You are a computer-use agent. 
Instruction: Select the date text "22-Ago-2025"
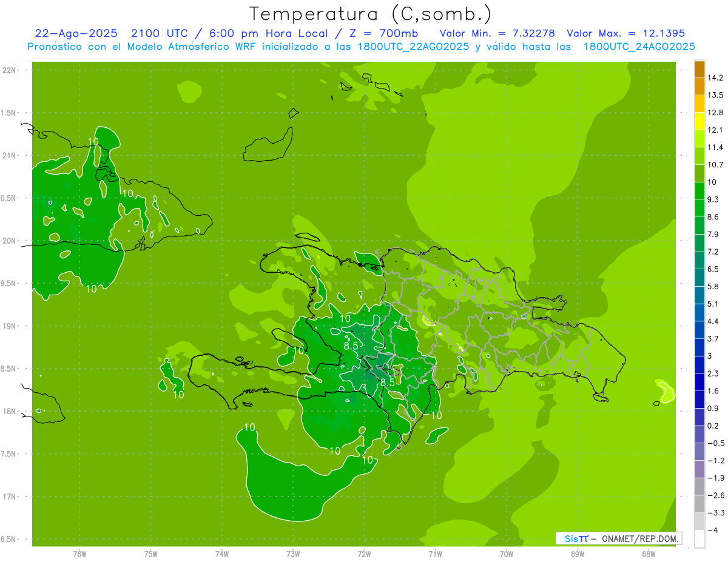pyautogui.click(x=76, y=33)
